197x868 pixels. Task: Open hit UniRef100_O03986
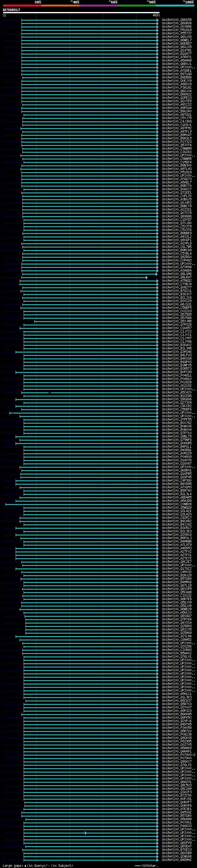(x=176, y=26)
